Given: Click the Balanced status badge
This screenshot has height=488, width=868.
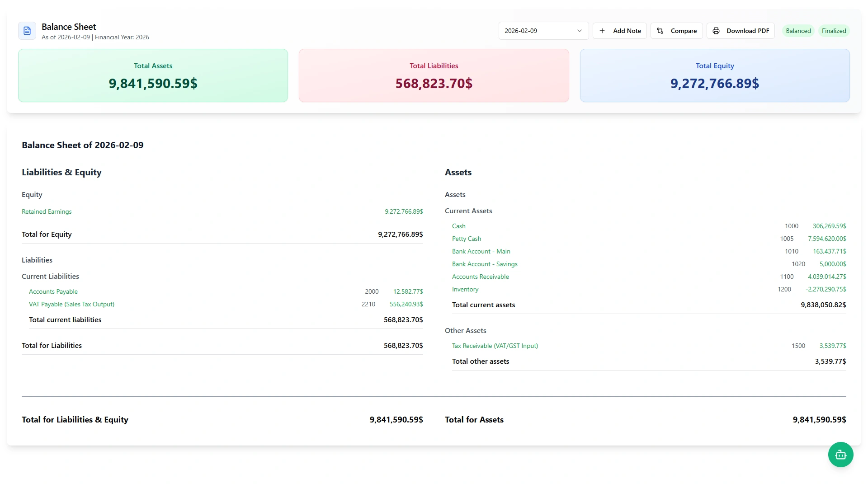Looking at the screenshot, I should point(798,31).
